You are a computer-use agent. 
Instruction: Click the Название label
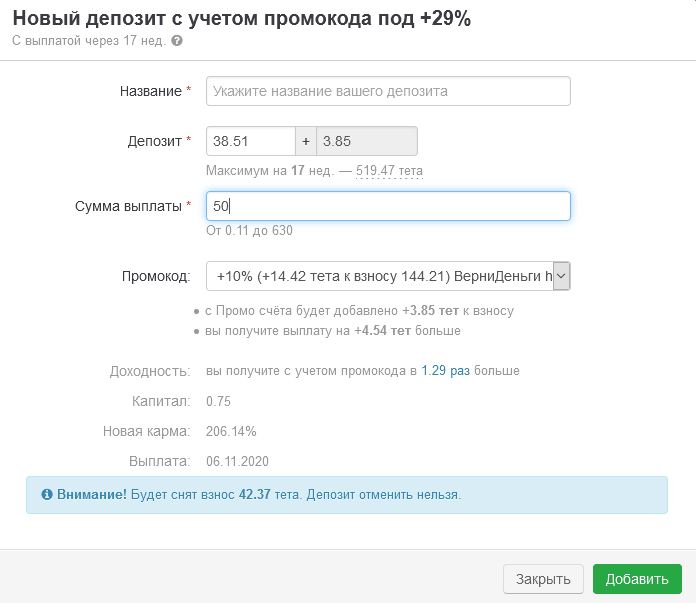pyautogui.click(x=151, y=91)
